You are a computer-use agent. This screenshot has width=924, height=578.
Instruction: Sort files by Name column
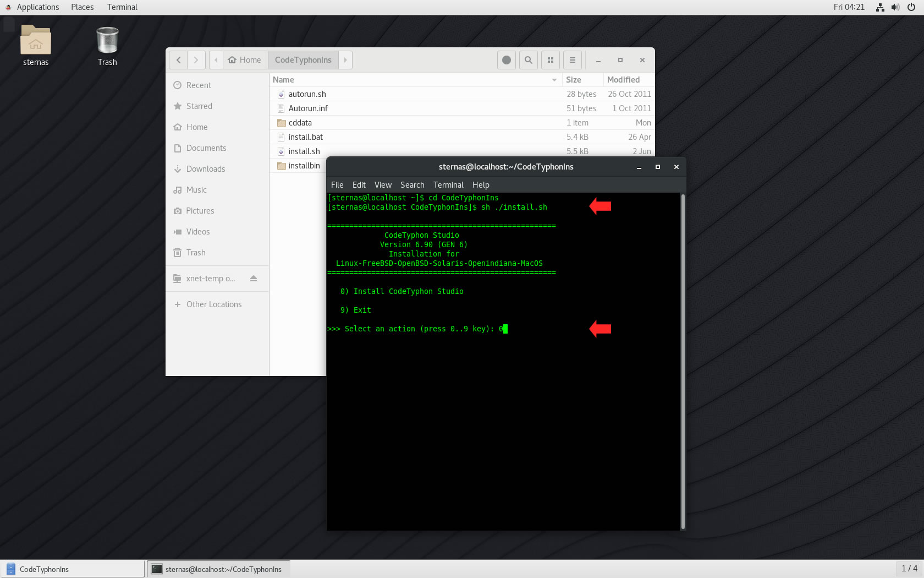(x=415, y=80)
